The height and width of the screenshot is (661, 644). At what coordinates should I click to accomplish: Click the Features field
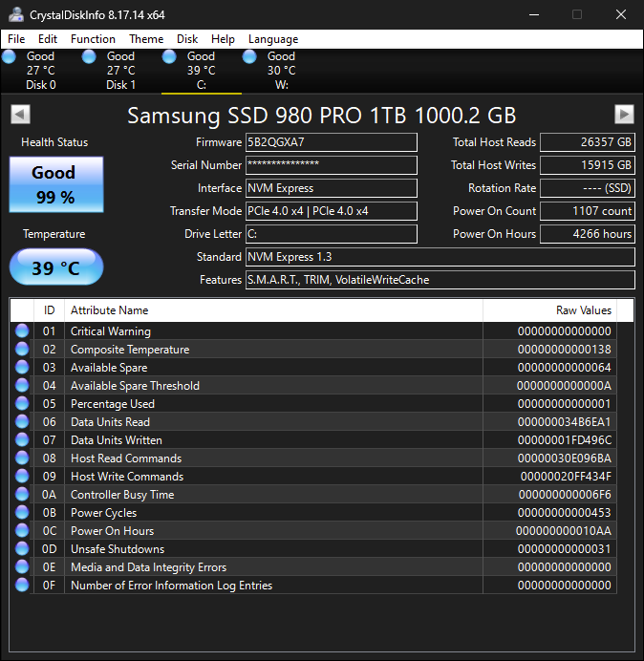coord(440,280)
